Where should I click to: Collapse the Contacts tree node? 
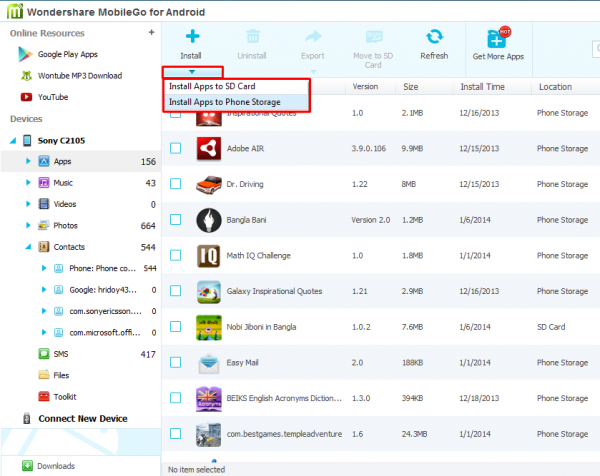[x=28, y=247]
